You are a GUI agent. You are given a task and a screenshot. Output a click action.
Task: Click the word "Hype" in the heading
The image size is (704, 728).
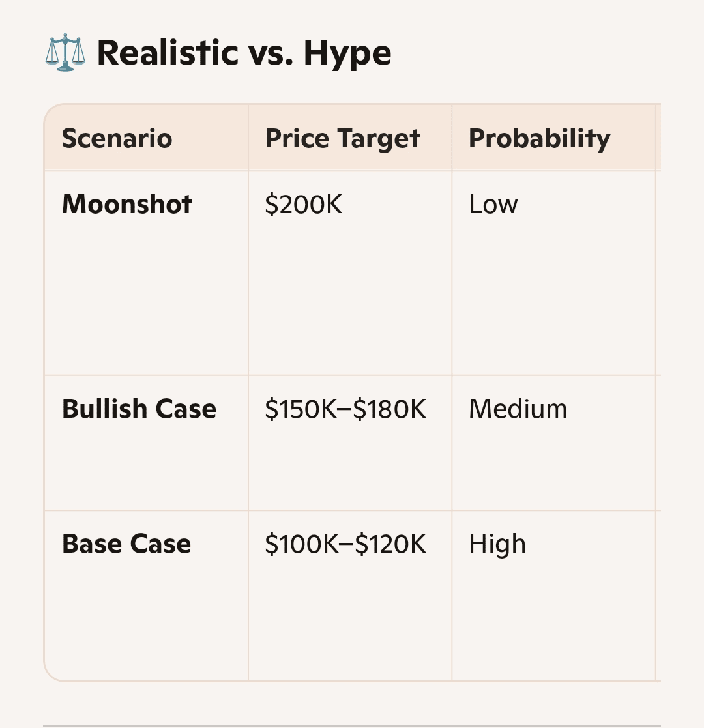pyautogui.click(x=347, y=53)
